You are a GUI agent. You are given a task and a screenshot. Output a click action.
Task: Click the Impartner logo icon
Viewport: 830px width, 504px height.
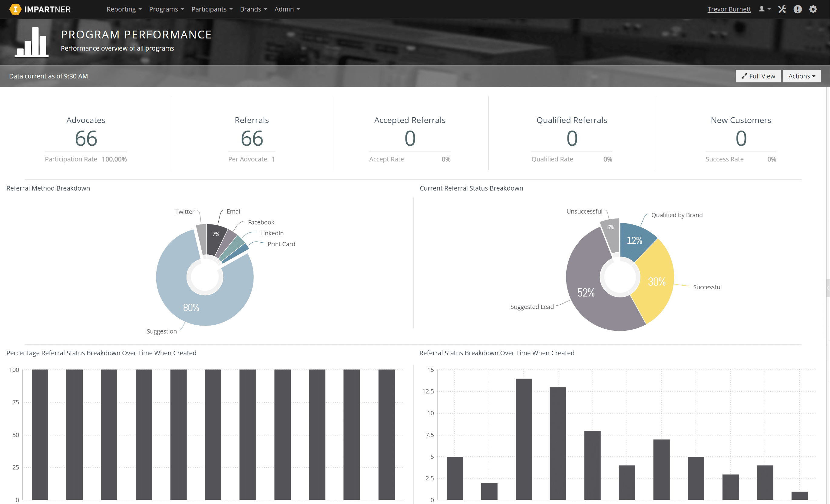[15, 9]
